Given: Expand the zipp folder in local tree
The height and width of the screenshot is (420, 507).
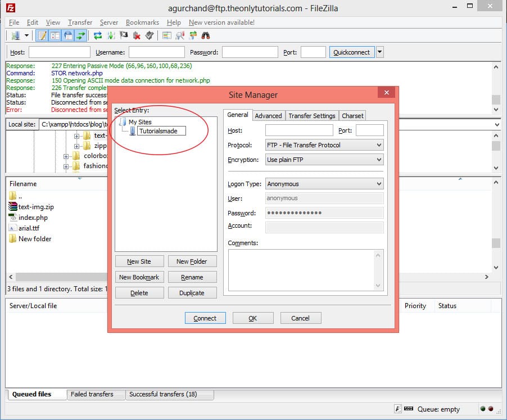Looking at the screenshot, I should pos(76,146).
